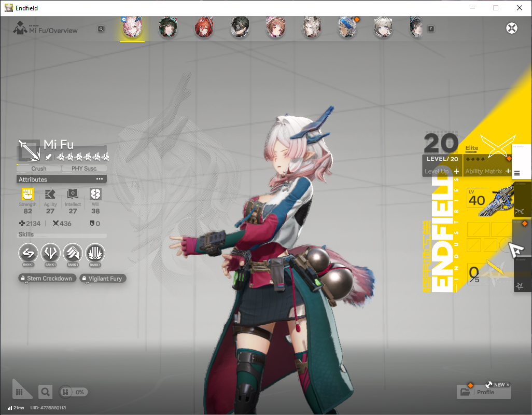The width and height of the screenshot is (532, 415).
Task: Open Ability Matrix with its plus sign
Action: pyautogui.click(x=508, y=171)
